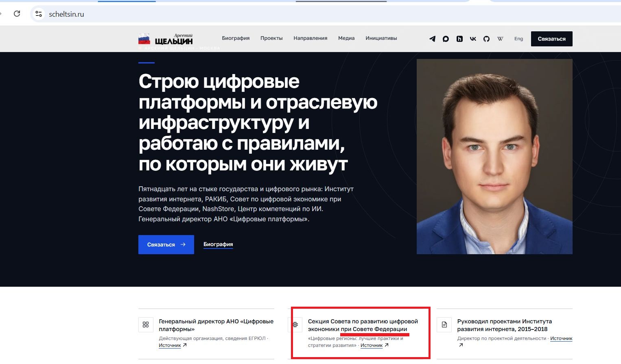Open the chat bubble messenger icon
The height and width of the screenshot is (364, 621).
(x=446, y=39)
